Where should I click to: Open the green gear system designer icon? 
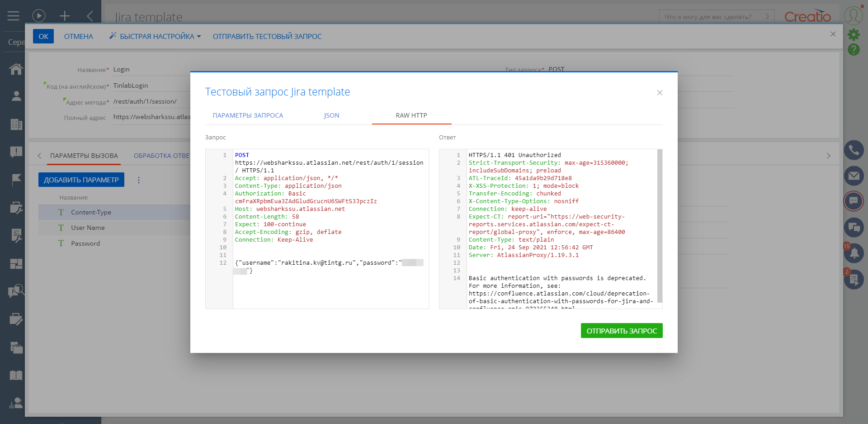pyautogui.click(x=854, y=34)
